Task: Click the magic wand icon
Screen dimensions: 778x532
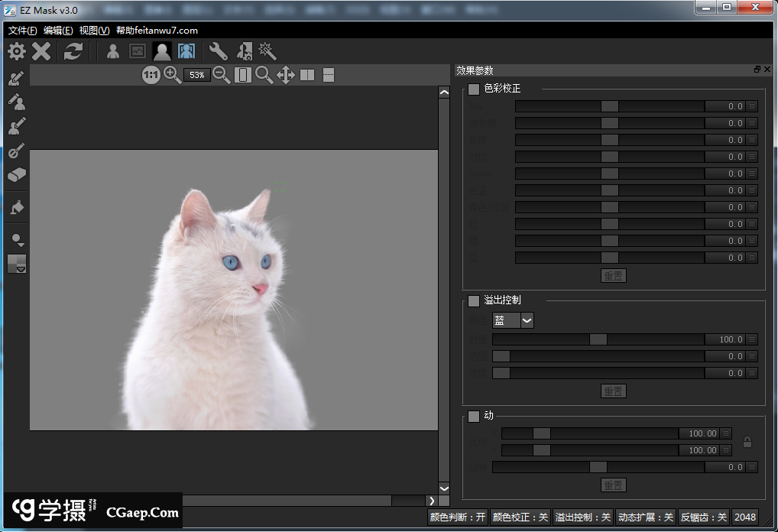Action: pyautogui.click(x=267, y=51)
